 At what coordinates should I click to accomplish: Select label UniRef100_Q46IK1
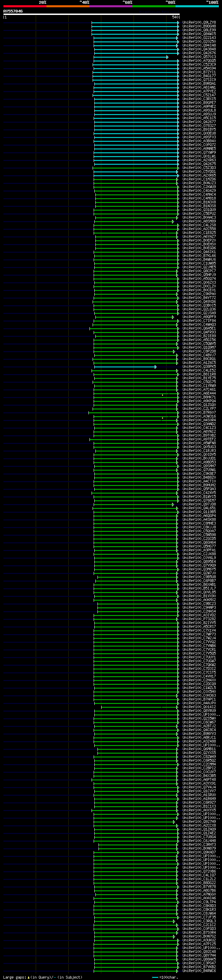tap(199, 251)
